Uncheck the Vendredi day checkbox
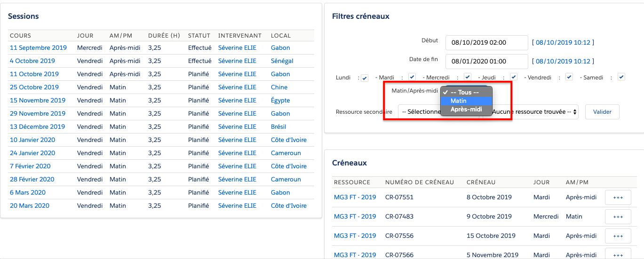 569,77
